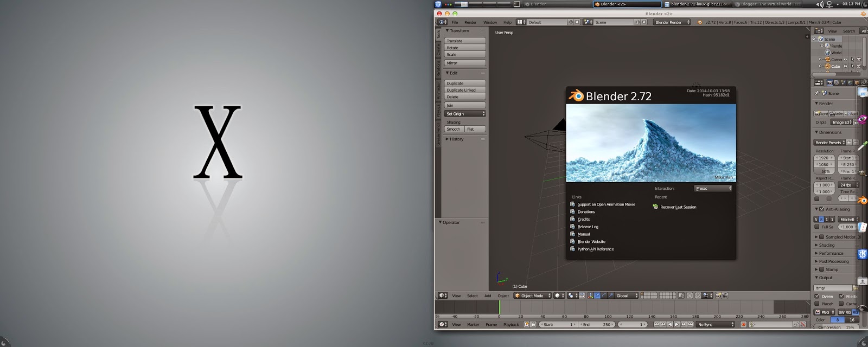868x347 pixels.
Task: Click the OpenGL render image icon
Action: tap(718, 295)
